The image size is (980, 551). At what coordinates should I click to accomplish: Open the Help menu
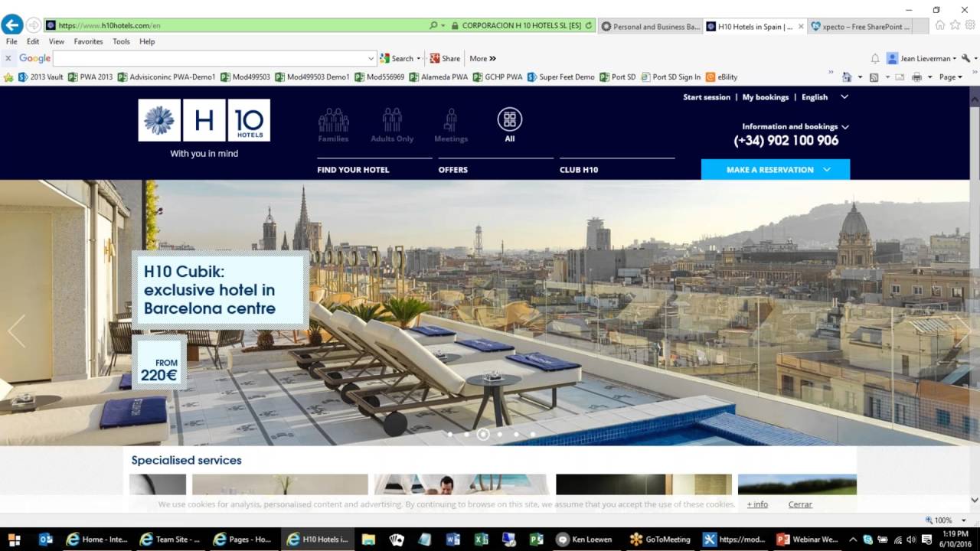click(147, 41)
